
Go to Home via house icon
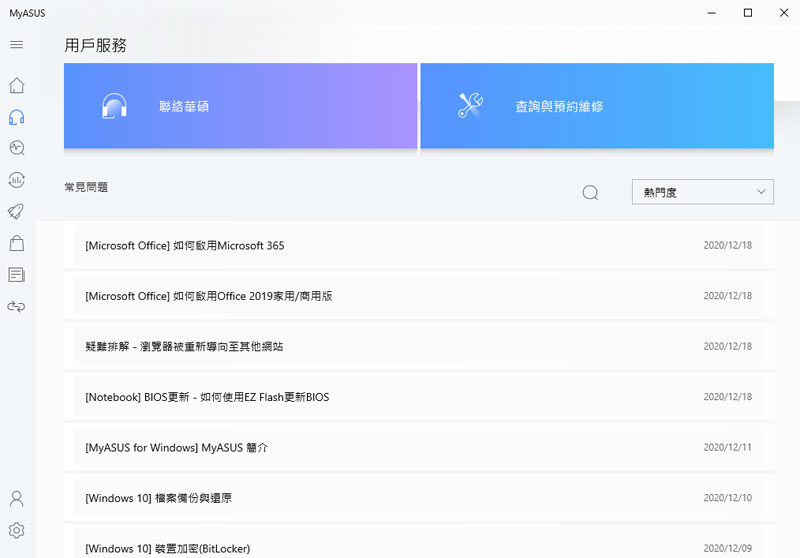tap(16, 85)
